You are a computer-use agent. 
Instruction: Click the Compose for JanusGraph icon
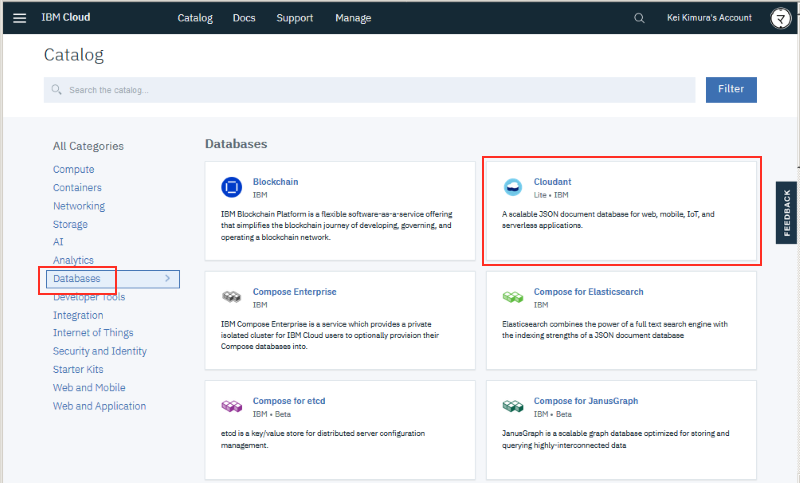tap(513, 406)
